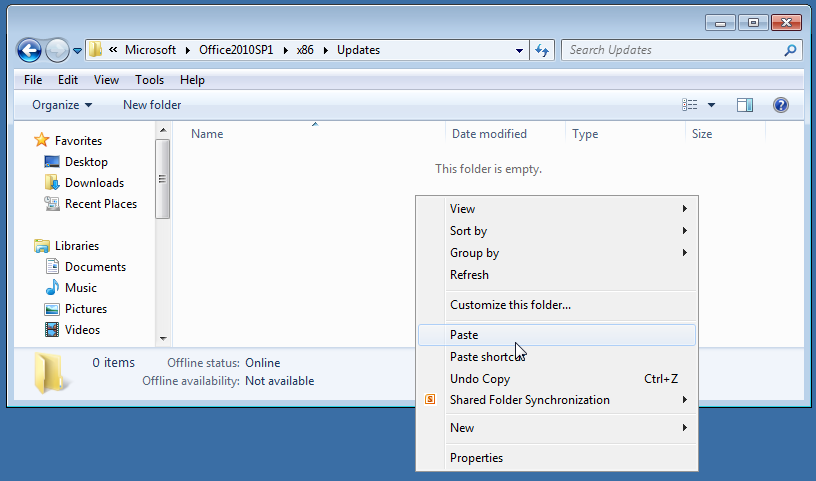The image size is (816, 481).
Task: Open the Videos library label
Action: (x=82, y=330)
